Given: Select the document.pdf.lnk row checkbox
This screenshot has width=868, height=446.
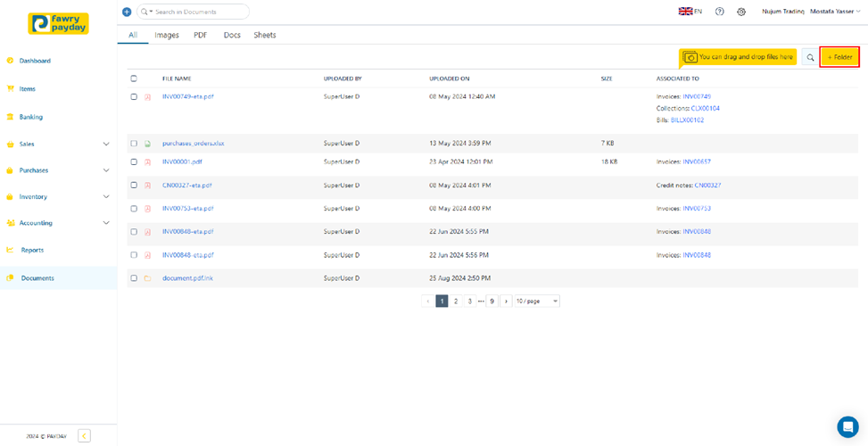Looking at the screenshot, I should [x=134, y=278].
